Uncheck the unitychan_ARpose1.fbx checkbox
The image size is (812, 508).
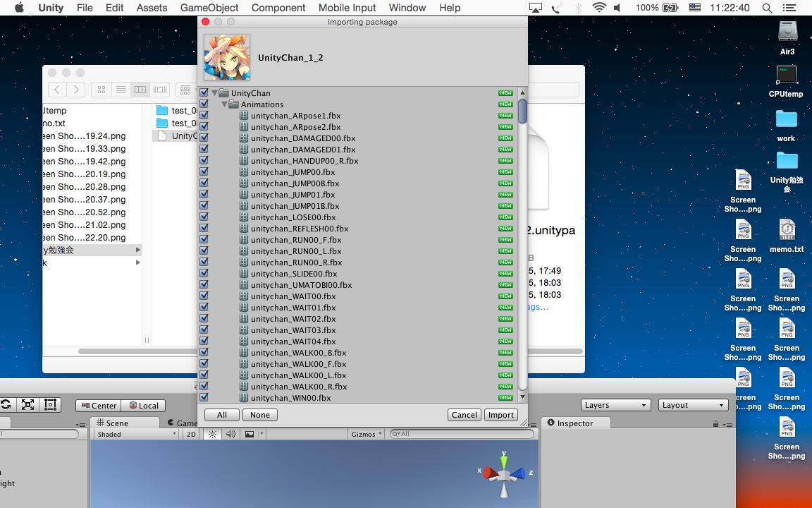(204, 116)
